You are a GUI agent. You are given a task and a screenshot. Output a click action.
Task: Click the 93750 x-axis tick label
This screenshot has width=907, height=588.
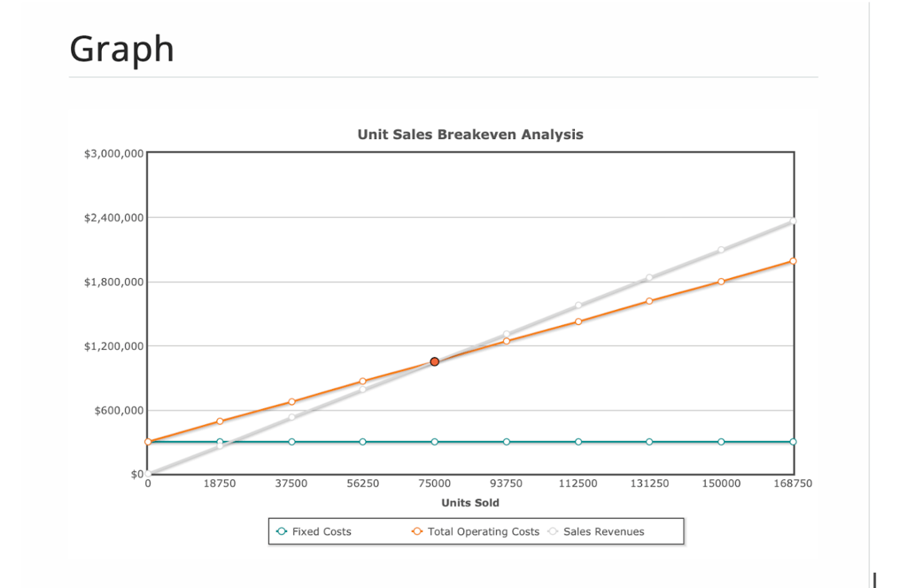[x=506, y=484]
